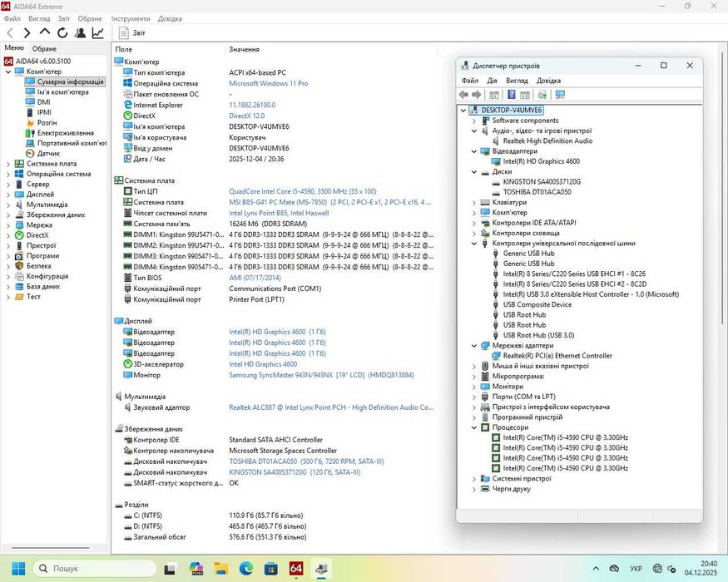
Task: Click the База даних icon in sidebar
Action: coord(19,286)
